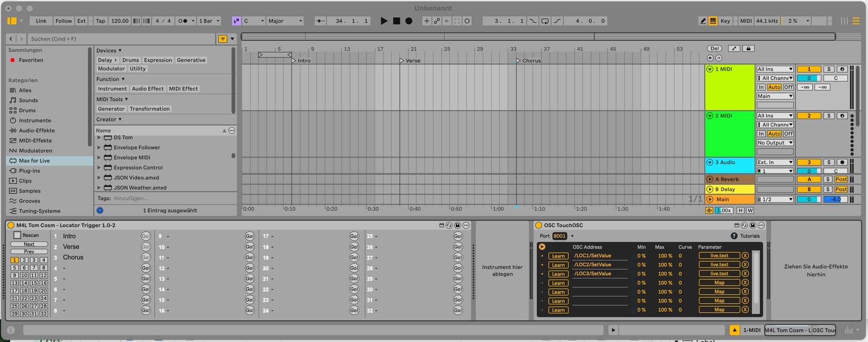Select the Audio Effect filter tag
The width and height of the screenshot is (868, 342).
pos(147,89)
